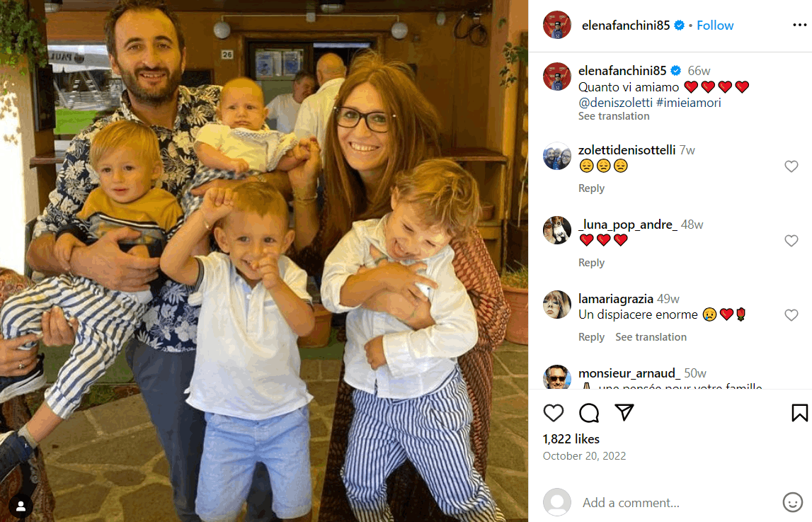The image size is (812, 522).
Task: Open the comment bubble icon
Action: (589, 413)
